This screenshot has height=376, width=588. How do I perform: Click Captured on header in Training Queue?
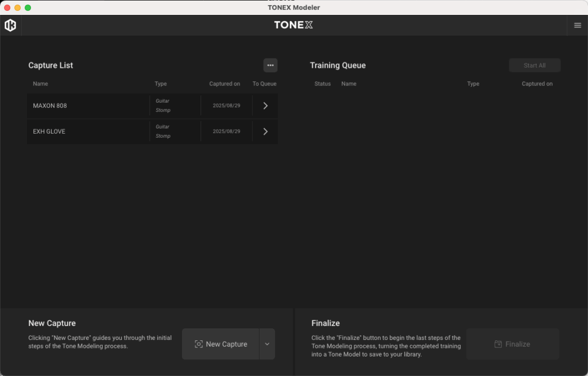pos(537,84)
